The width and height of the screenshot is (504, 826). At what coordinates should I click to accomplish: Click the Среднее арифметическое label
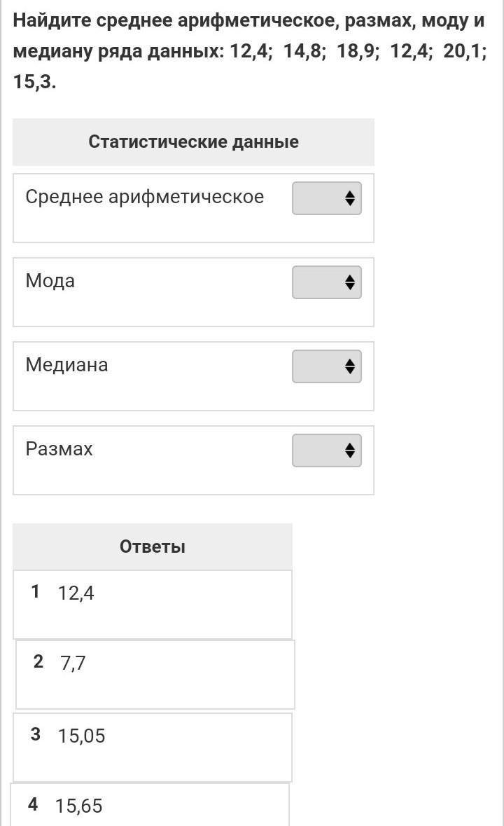pos(144,197)
